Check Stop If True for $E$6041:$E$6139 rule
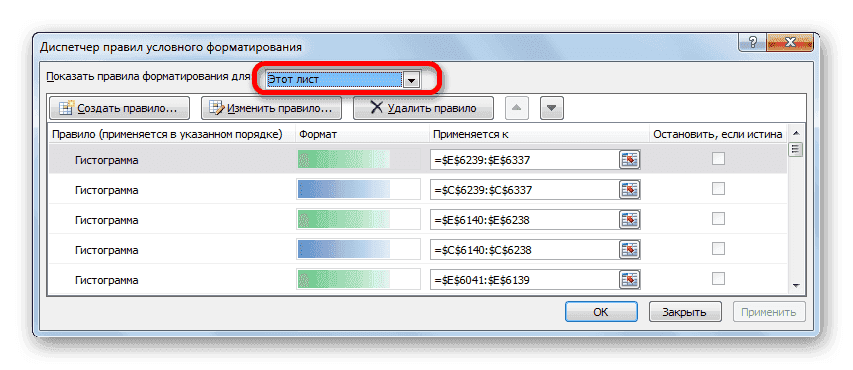This screenshot has width=853, height=370. pos(719,279)
